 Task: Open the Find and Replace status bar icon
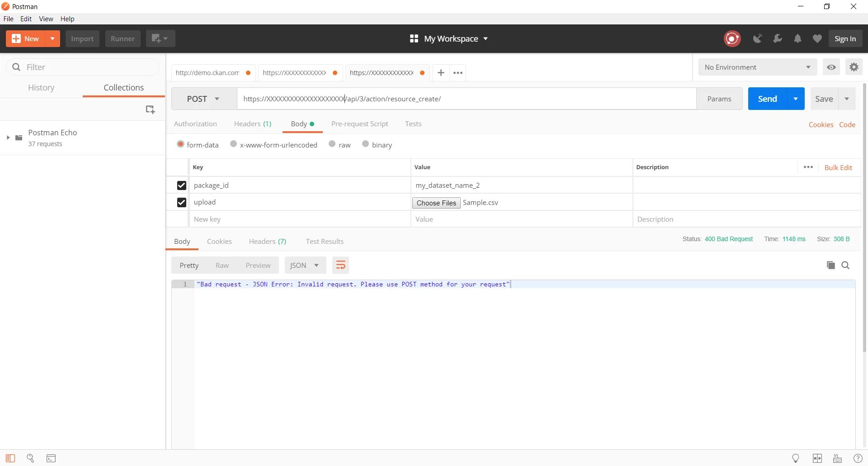coord(30,458)
